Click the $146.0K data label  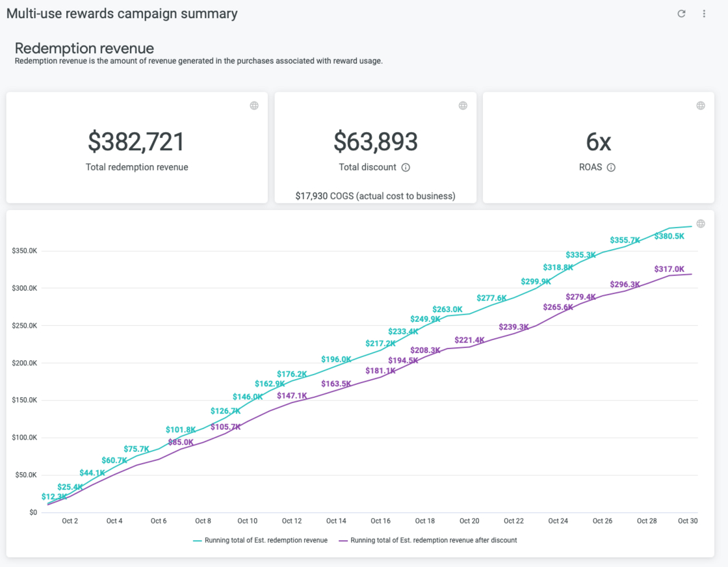pos(248,397)
